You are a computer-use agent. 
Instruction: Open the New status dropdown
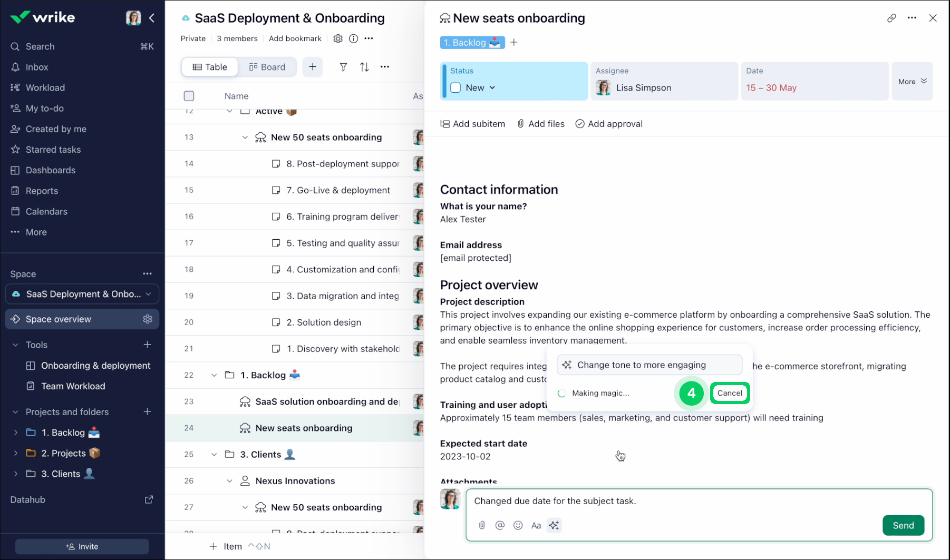coord(480,87)
